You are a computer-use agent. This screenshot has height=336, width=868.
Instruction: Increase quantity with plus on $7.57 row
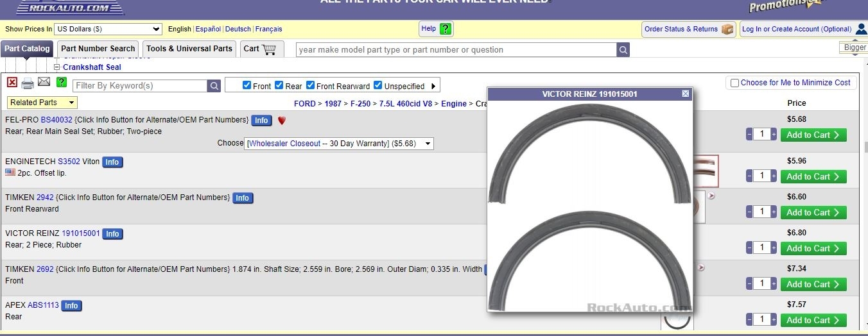click(x=774, y=319)
